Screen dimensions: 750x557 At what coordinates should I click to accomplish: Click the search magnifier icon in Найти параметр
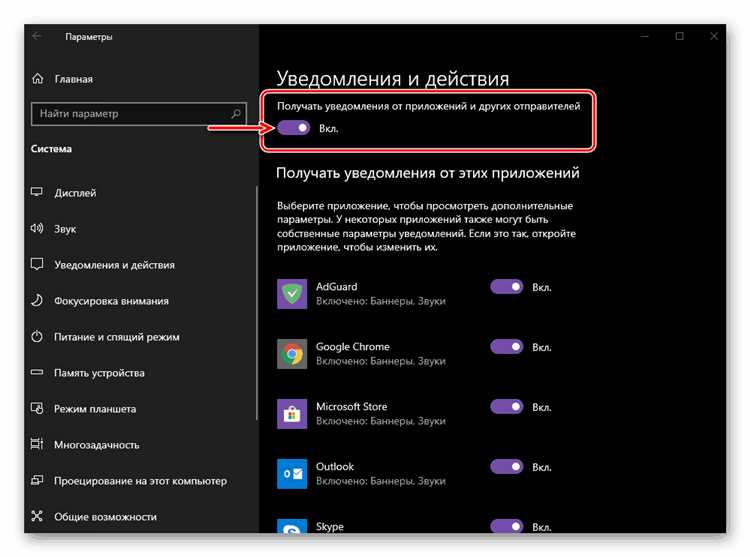[236, 114]
